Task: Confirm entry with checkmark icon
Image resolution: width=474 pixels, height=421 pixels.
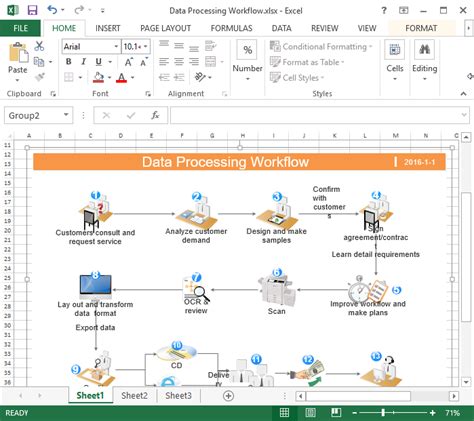Action: 131,115
